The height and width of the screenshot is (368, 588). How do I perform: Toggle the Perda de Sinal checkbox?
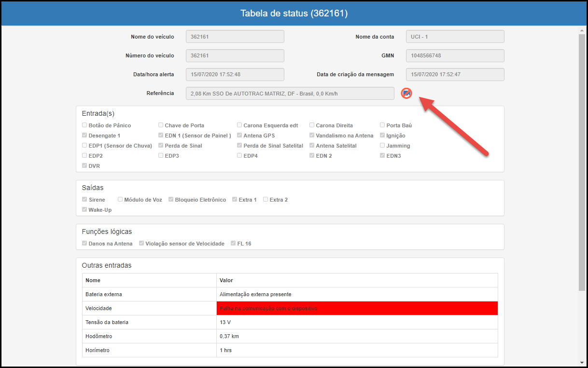[x=161, y=146]
